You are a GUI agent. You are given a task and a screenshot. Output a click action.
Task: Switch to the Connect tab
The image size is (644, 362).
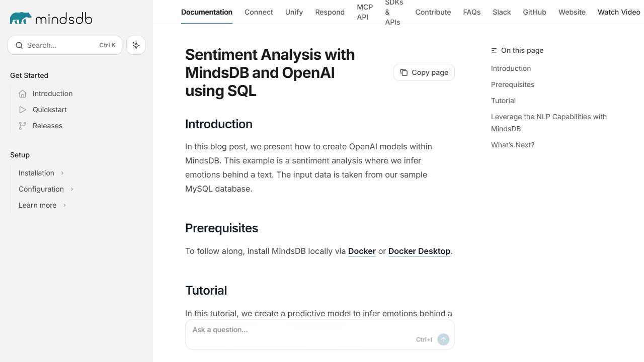coord(259,12)
